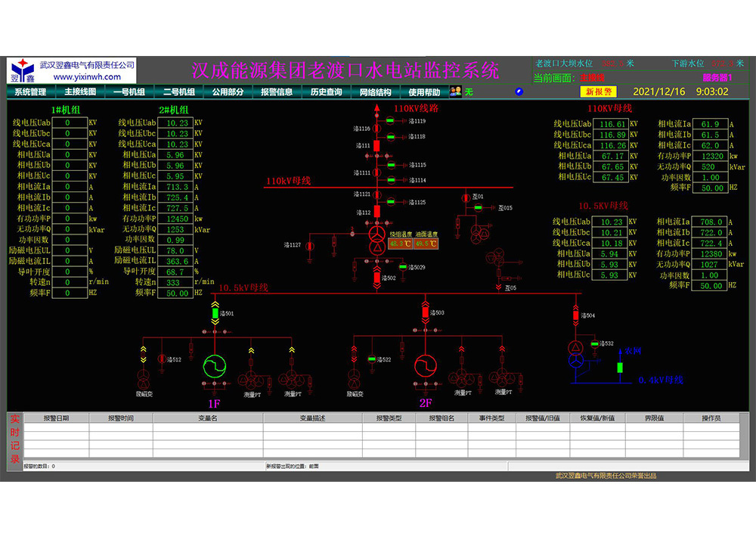This screenshot has width=756, height=537.
Task: Click 2#机组 转速n value 333
Action: 176,282
